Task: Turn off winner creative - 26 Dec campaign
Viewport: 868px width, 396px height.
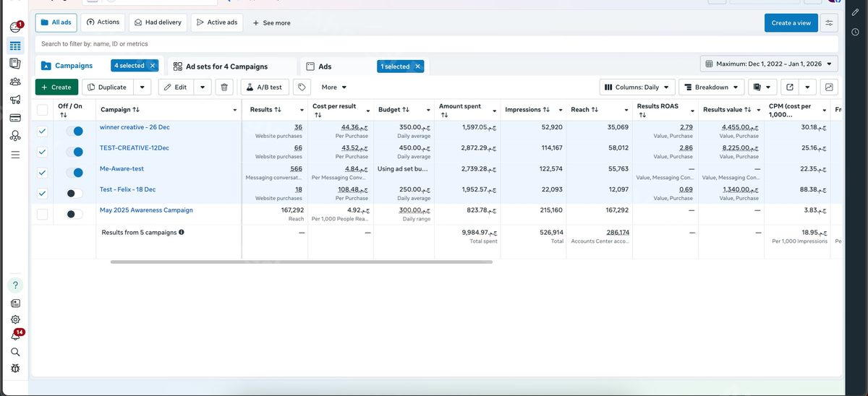Action: click(75, 132)
